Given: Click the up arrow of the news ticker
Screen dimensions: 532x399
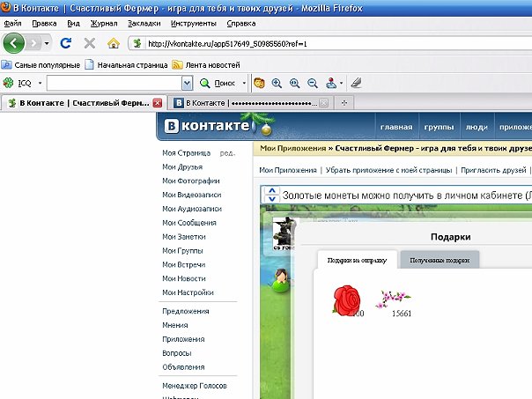Looking at the screenshot, I should pos(272,190).
